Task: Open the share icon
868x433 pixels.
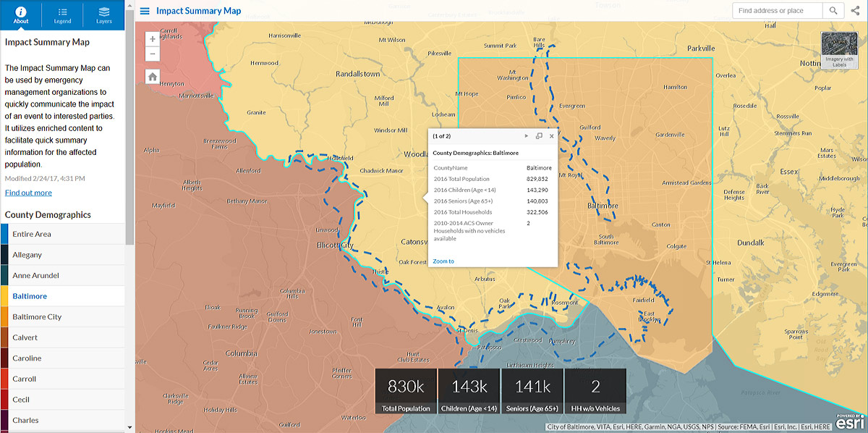Action: point(856,11)
